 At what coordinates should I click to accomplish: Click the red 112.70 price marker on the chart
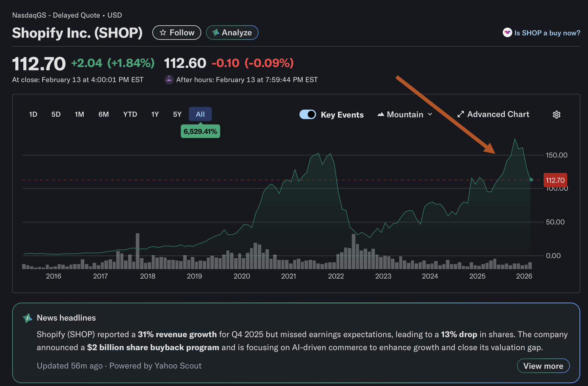coord(555,180)
